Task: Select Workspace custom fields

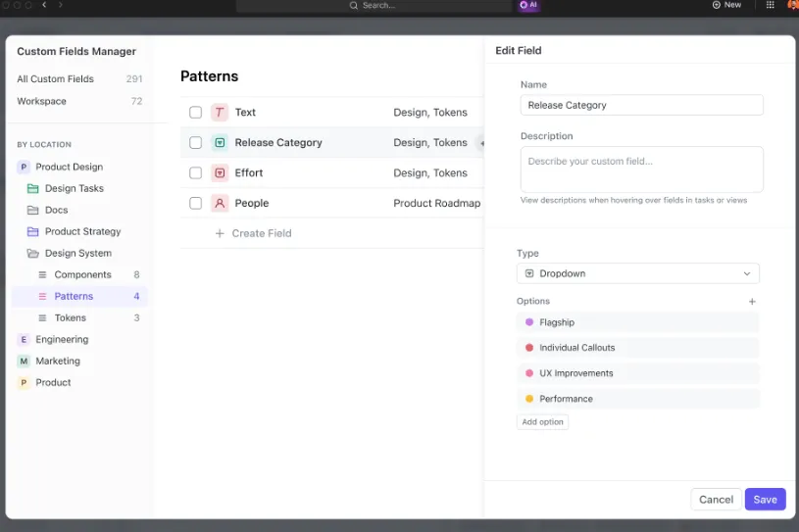Action: tap(79, 101)
